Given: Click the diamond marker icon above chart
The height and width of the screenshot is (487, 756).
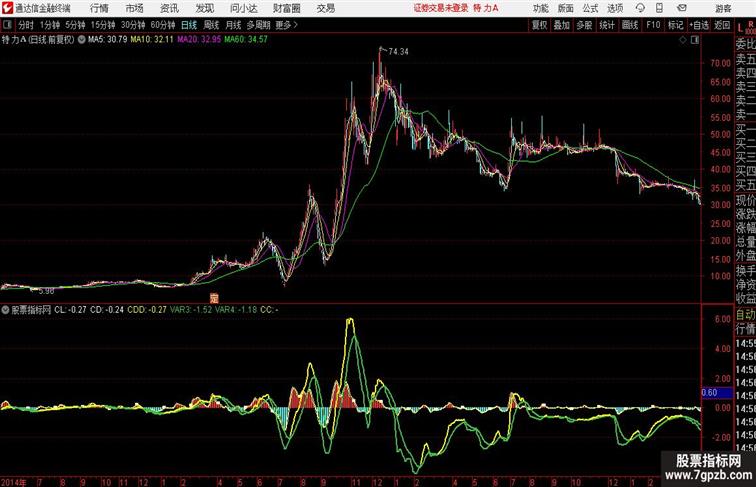Looking at the screenshot, I should pyautogui.click(x=683, y=40).
